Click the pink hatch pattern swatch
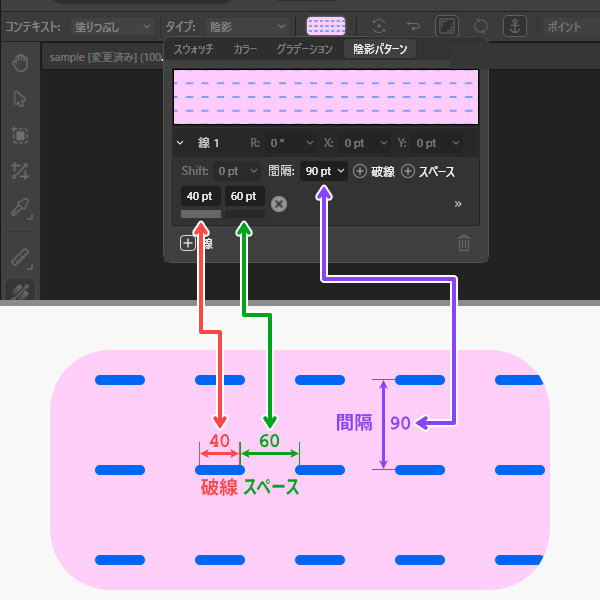 point(326,26)
